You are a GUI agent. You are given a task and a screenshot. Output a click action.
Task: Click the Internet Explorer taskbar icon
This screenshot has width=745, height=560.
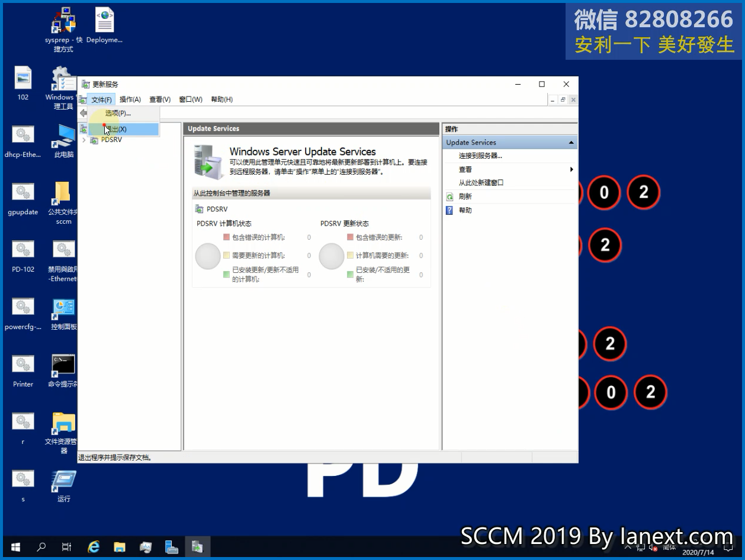coord(94,547)
